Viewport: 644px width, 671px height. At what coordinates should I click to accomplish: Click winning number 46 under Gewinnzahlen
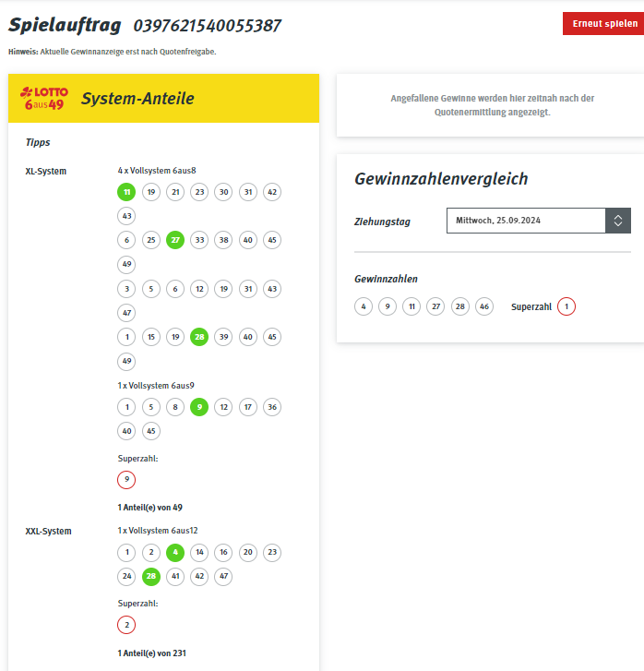click(x=484, y=306)
